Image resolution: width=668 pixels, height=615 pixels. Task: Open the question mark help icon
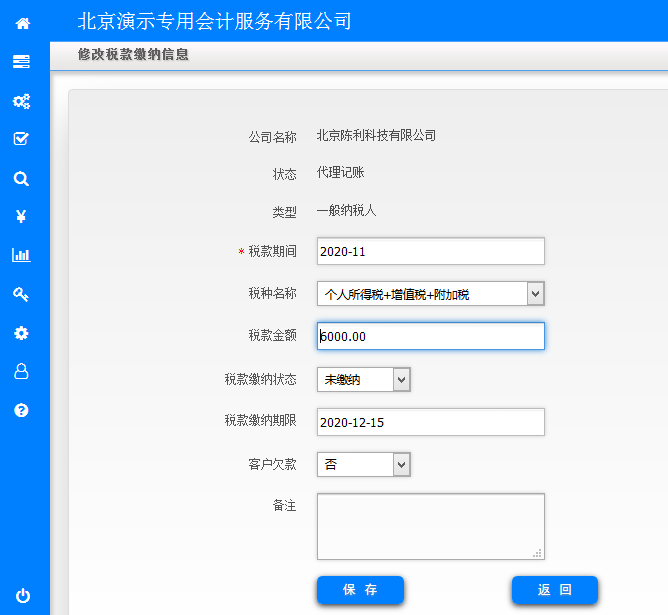(21, 410)
